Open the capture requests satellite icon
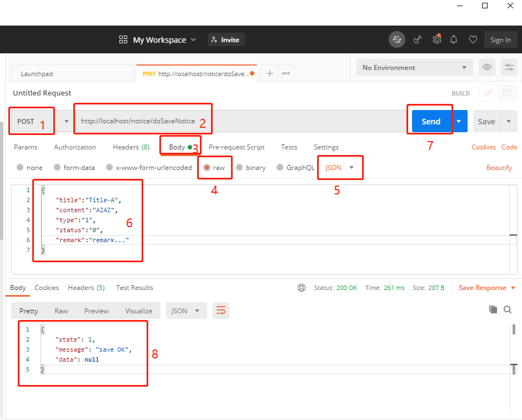The image size is (522, 420). click(418, 39)
